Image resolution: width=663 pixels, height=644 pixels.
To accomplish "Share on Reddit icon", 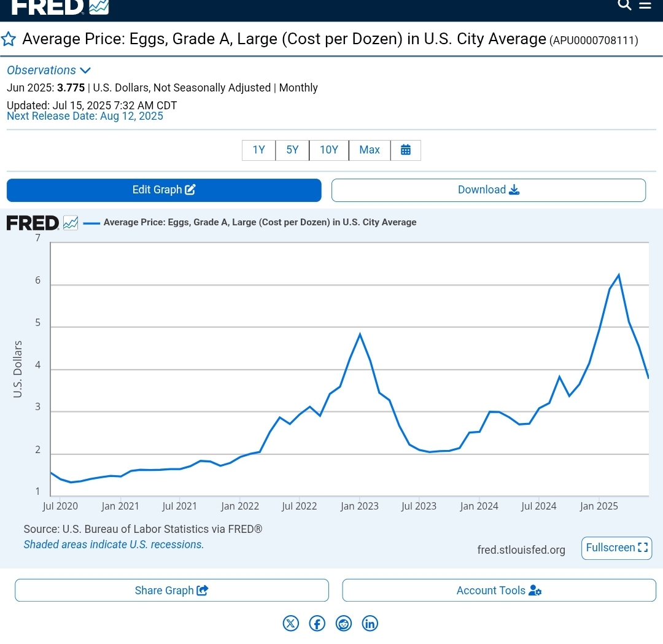I will coord(344,623).
